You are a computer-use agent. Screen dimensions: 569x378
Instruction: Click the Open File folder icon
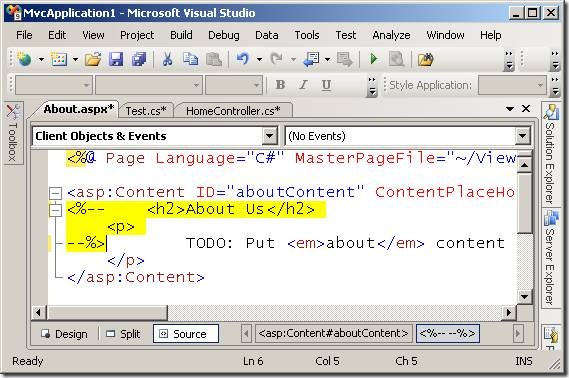click(93, 59)
